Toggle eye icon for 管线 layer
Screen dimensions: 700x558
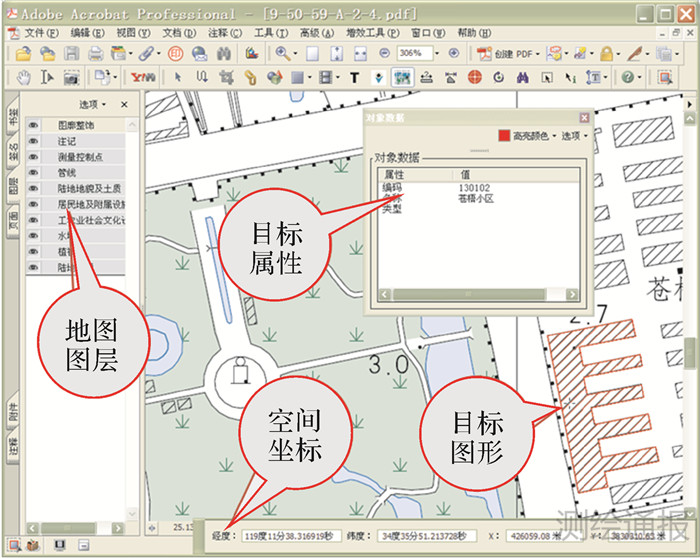point(33,172)
